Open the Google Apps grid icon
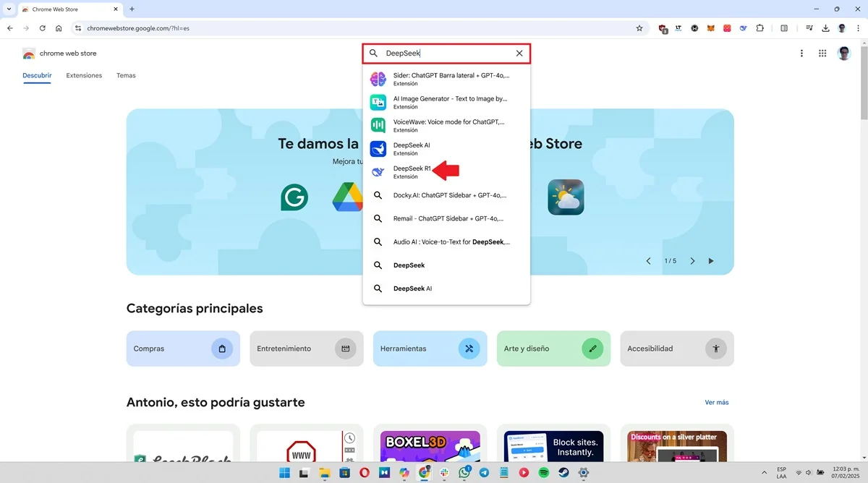868x483 pixels. 822,53
